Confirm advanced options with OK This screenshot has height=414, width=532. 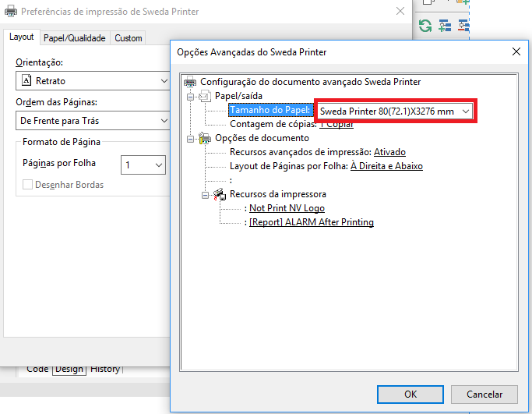pyautogui.click(x=410, y=395)
